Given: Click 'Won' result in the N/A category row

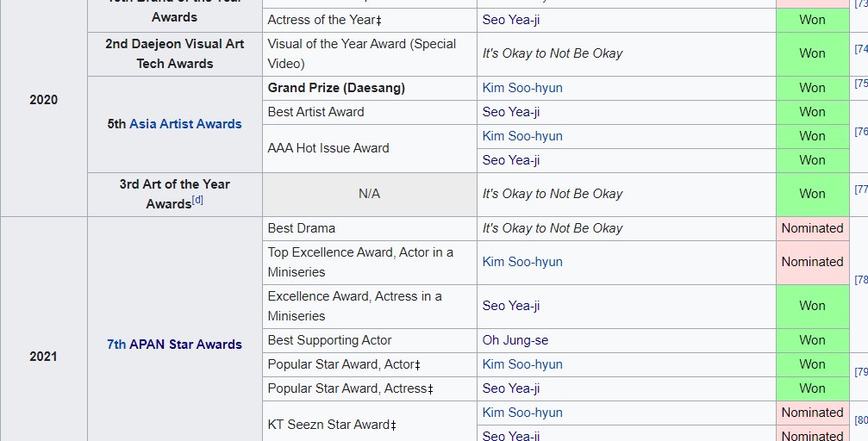Looking at the screenshot, I should click(x=812, y=194).
